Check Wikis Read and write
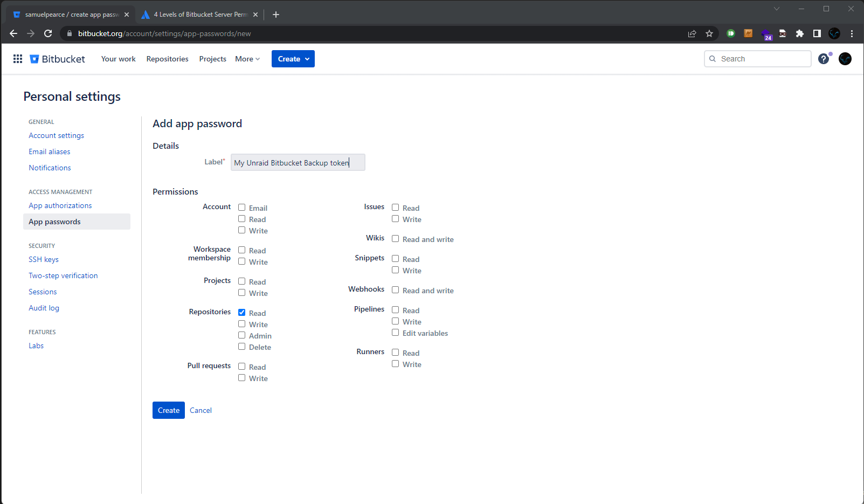The height and width of the screenshot is (504, 864). click(x=396, y=239)
